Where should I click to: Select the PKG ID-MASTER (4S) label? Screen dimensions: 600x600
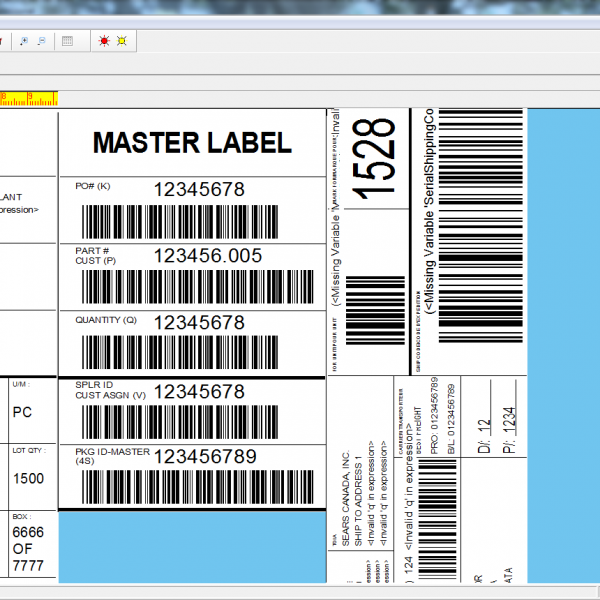pyautogui.click(x=112, y=456)
